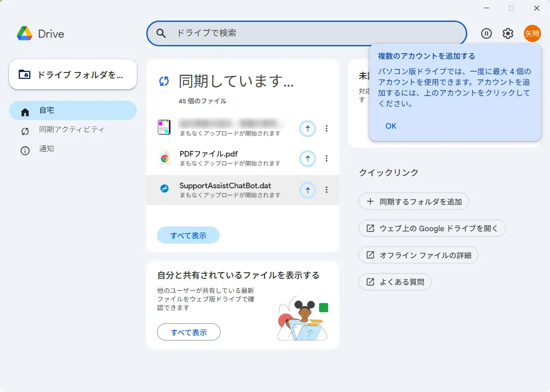This screenshot has height=392, width=550.
Task: Click the Google Drive logo
Action: (x=25, y=33)
